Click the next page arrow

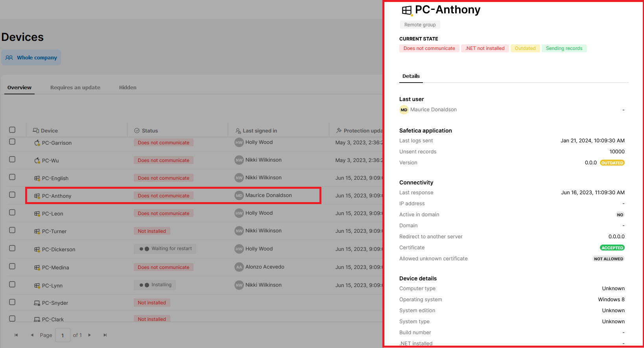click(90, 335)
